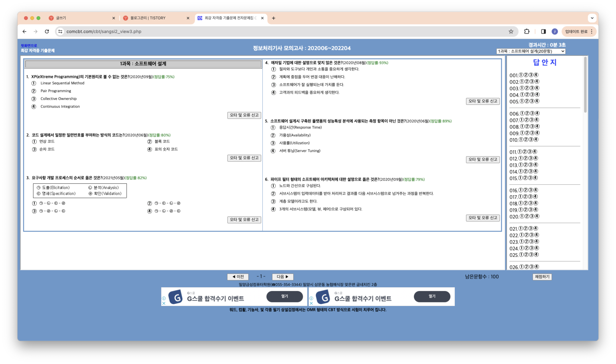Close the first G스쿨 ad banner
The image size is (616, 364).
tap(164, 303)
